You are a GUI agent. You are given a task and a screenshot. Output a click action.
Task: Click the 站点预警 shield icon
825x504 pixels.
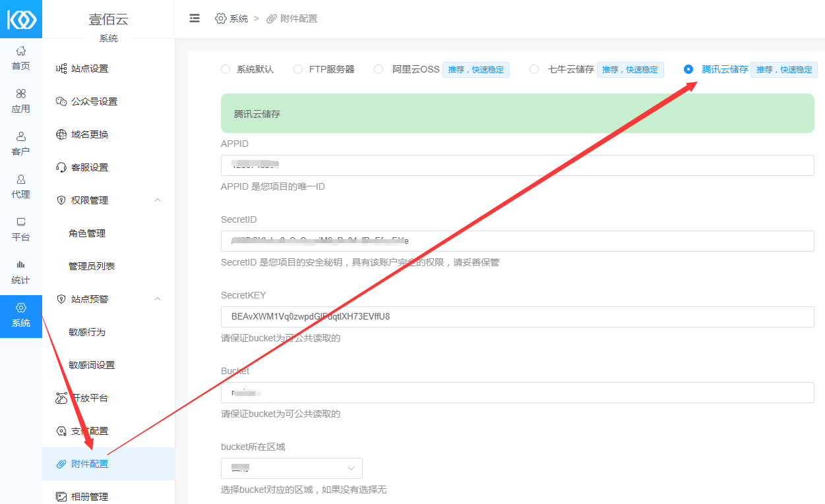coord(61,299)
